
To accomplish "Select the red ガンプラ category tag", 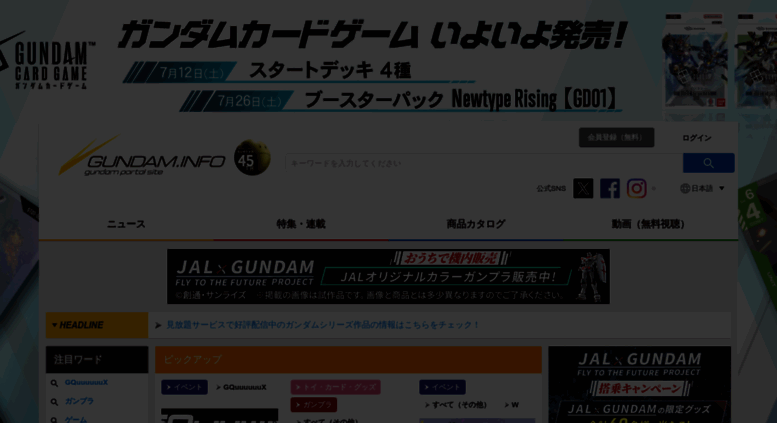I will point(314,405).
